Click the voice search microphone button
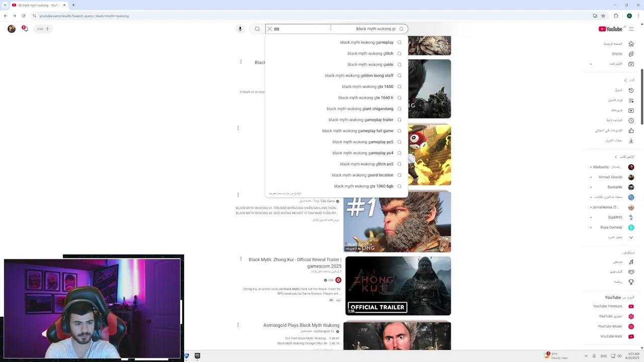The height and width of the screenshot is (362, 644). click(240, 29)
